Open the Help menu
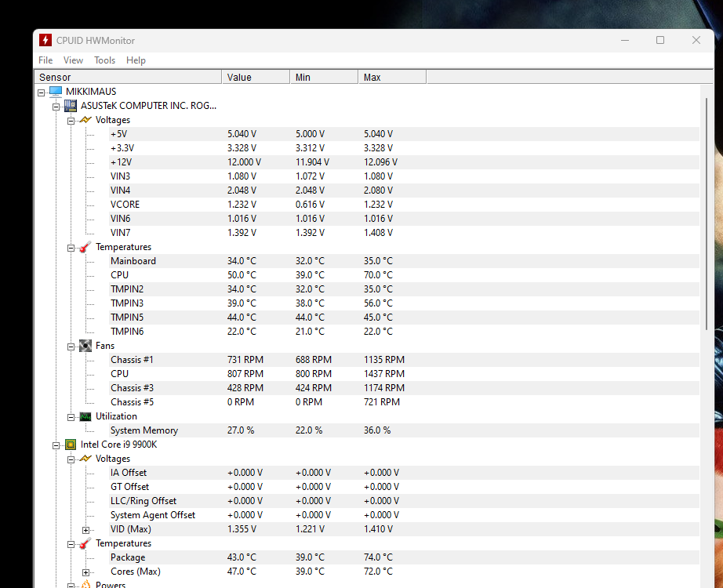Viewport: 723px width, 588px height. (136, 60)
